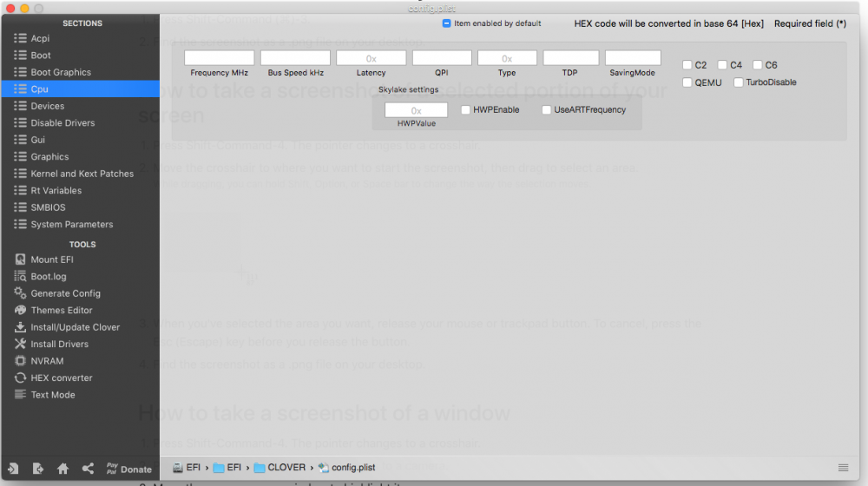Click the CLOVER folder in path bar
Image resolution: width=868 pixels, height=486 pixels.
[x=279, y=467]
